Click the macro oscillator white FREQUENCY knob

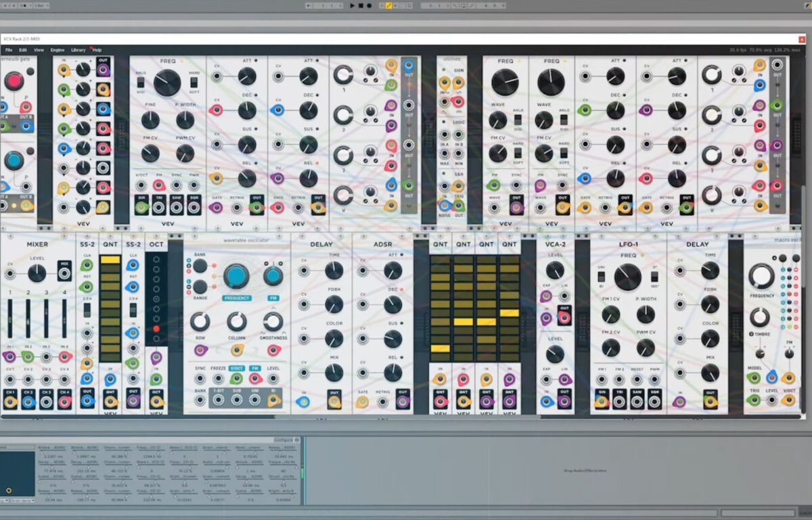(x=761, y=275)
